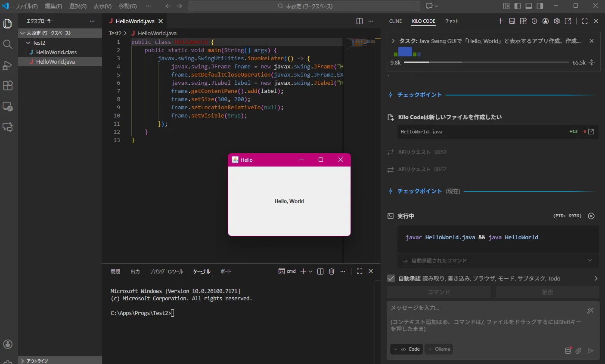Switch to the 出力 panel tab
The height and width of the screenshot is (364, 605).
click(135, 271)
